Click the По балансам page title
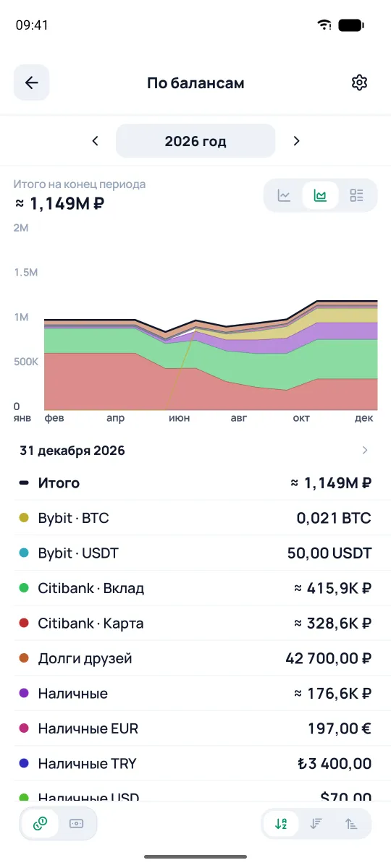Screen dimensions: 391x868 tap(195, 83)
